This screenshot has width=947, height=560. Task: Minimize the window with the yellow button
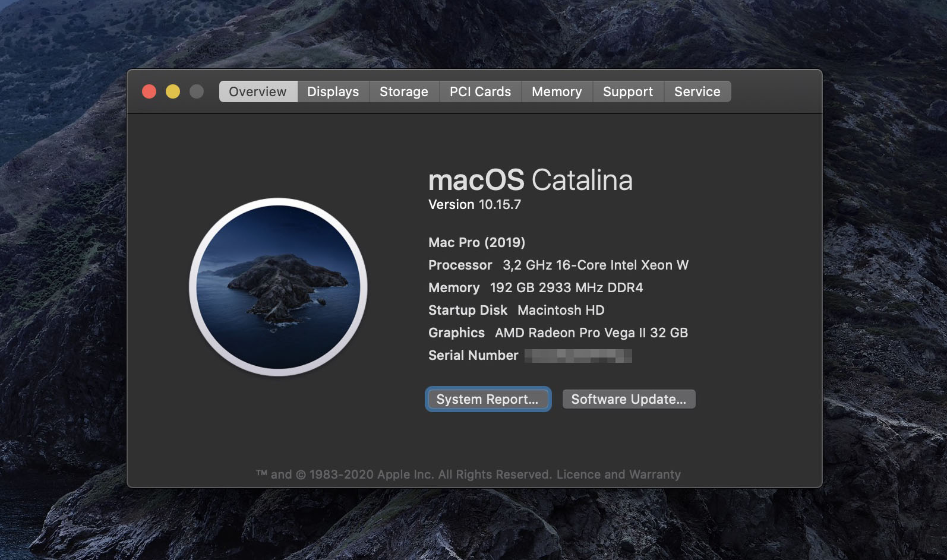click(x=173, y=91)
